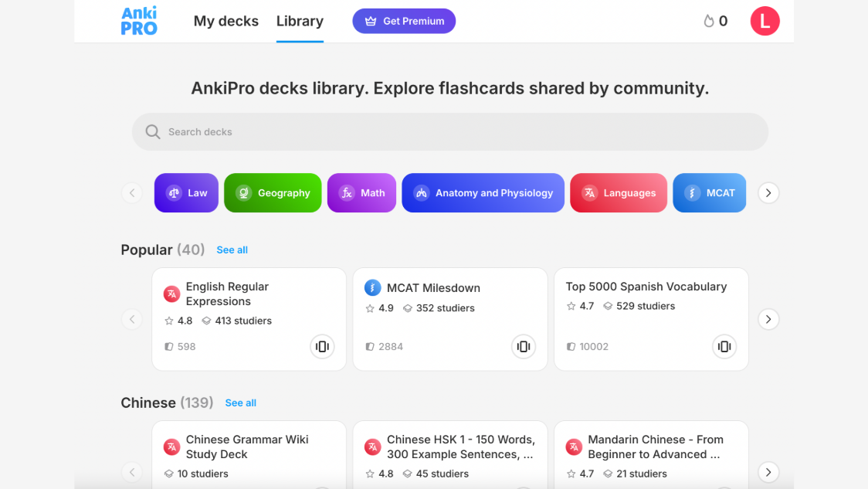The width and height of the screenshot is (868, 489).
Task: Preview cards of English Regular Expressions deck
Action: pyautogui.click(x=322, y=347)
